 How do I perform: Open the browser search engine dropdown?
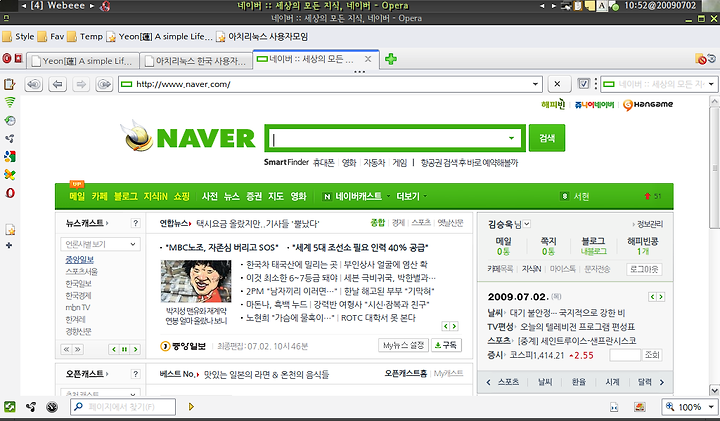(x=711, y=84)
